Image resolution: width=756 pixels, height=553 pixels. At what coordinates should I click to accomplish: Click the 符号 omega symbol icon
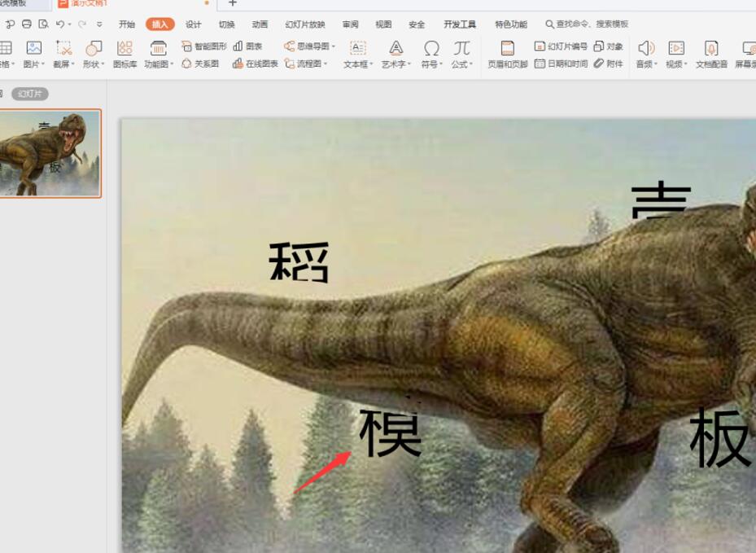tap(431, 48)
